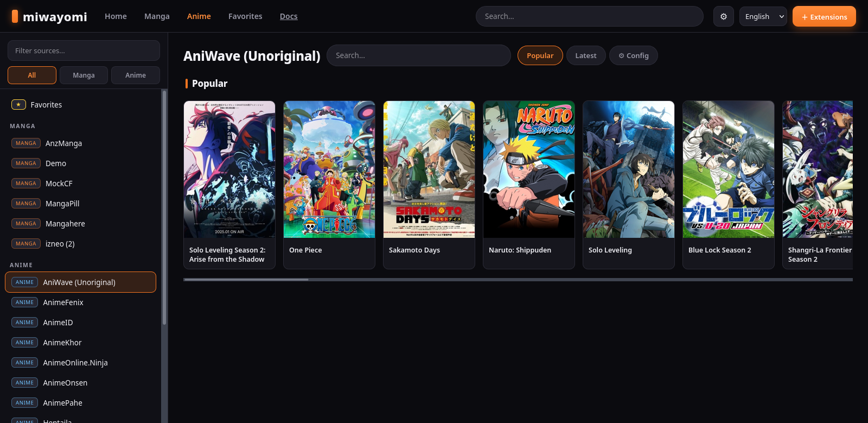Click the MANGA badge next to AnzManga
This screenshot has width=868, height=423.
point(26,143)
